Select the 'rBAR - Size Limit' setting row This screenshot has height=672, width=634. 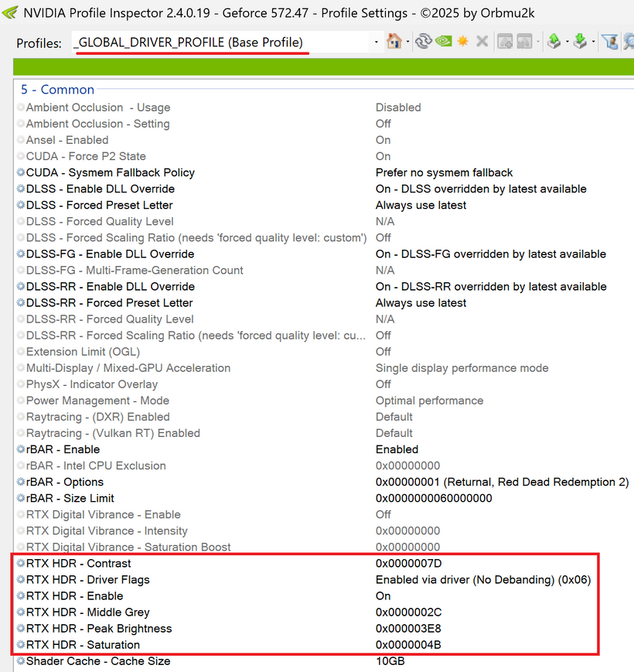[70, 499]
